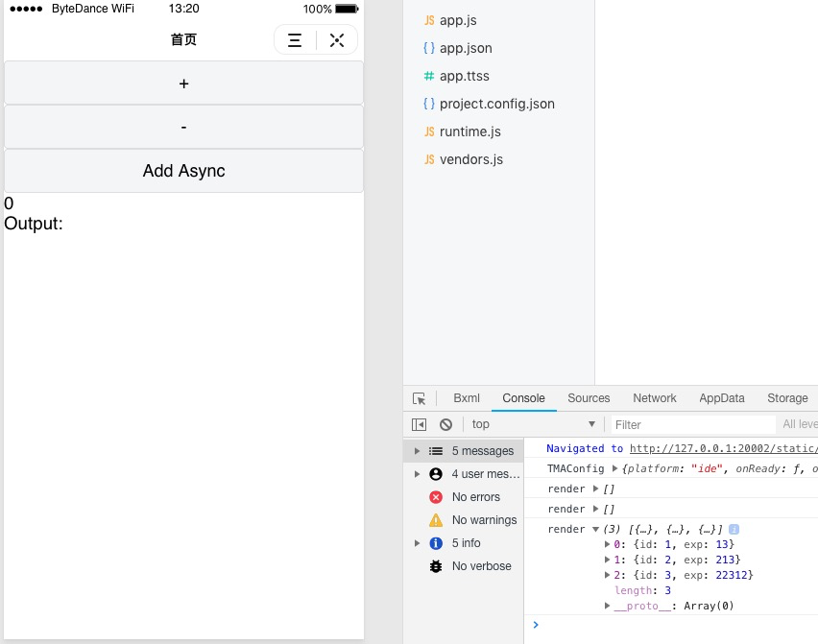Screen dimensions: 818x644
Task: Open the navigated URL link
Action: point(723,448)
